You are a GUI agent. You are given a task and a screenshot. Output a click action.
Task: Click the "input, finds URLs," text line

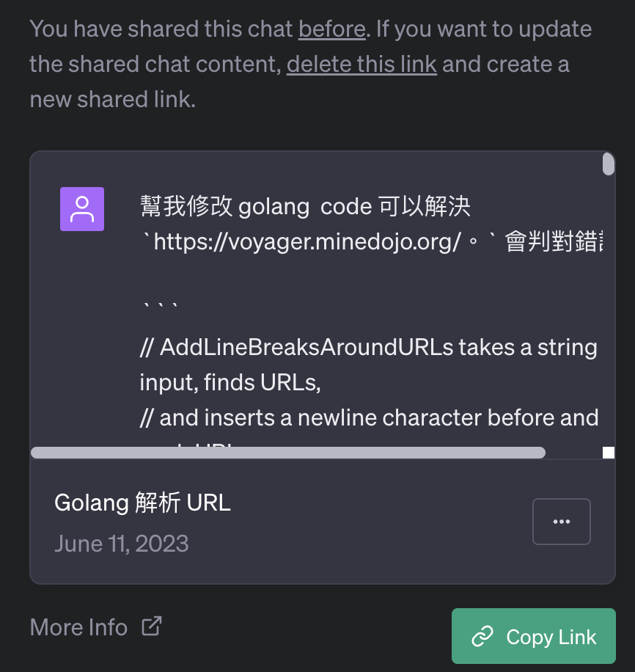230,382
